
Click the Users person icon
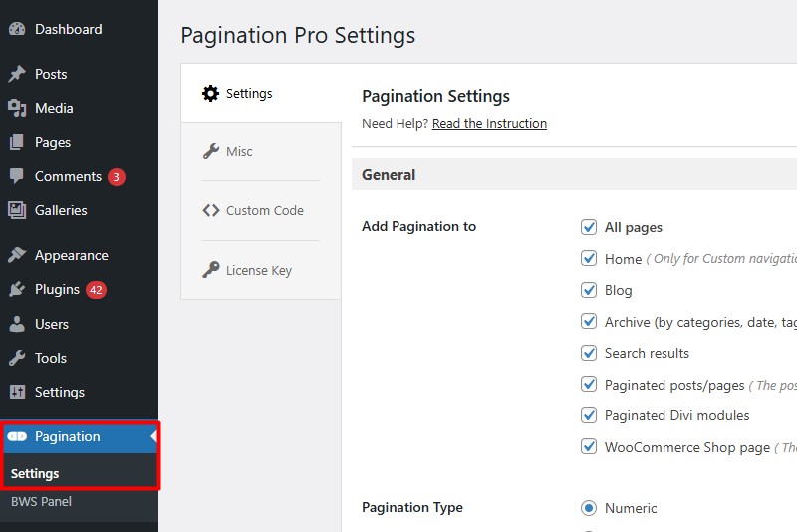(17, 324)
